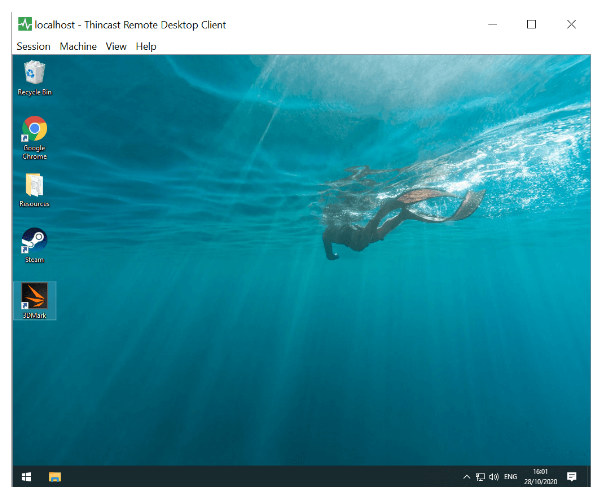Open the volume control tray icon
Image resolution: width=595 pixels, height=494 pixels.
click(494, 477)
